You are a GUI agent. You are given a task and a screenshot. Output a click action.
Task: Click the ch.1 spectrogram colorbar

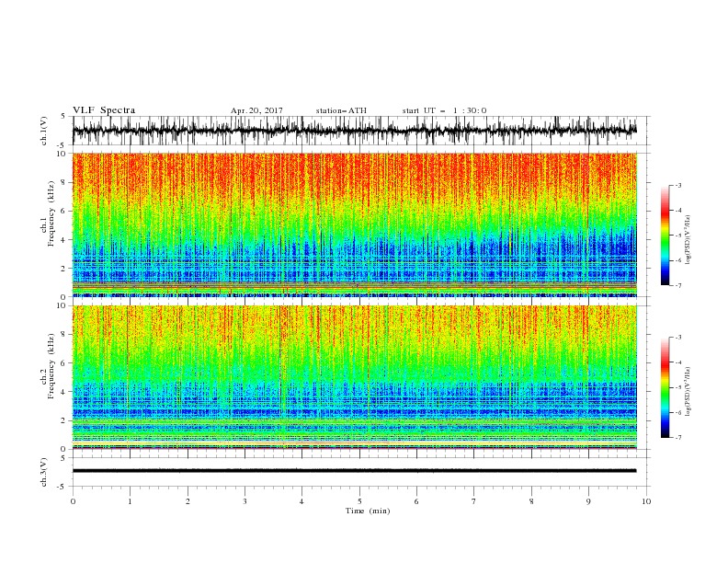pyautogui.click(x=665, y=236)
